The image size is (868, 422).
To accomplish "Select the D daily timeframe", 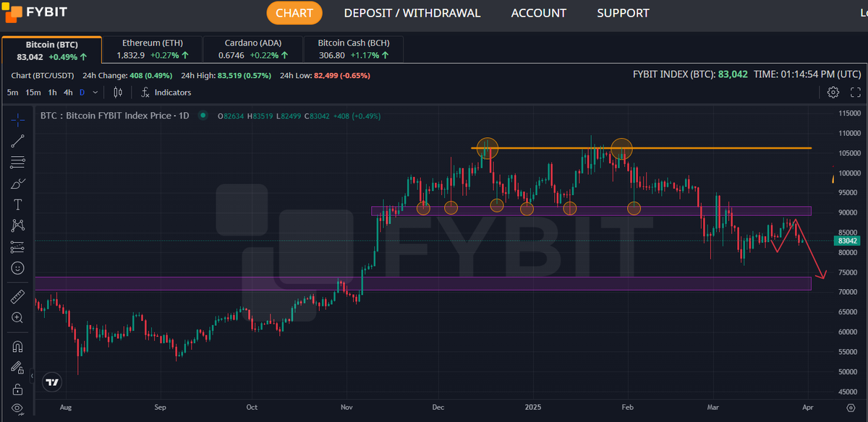I will point(82,92).
